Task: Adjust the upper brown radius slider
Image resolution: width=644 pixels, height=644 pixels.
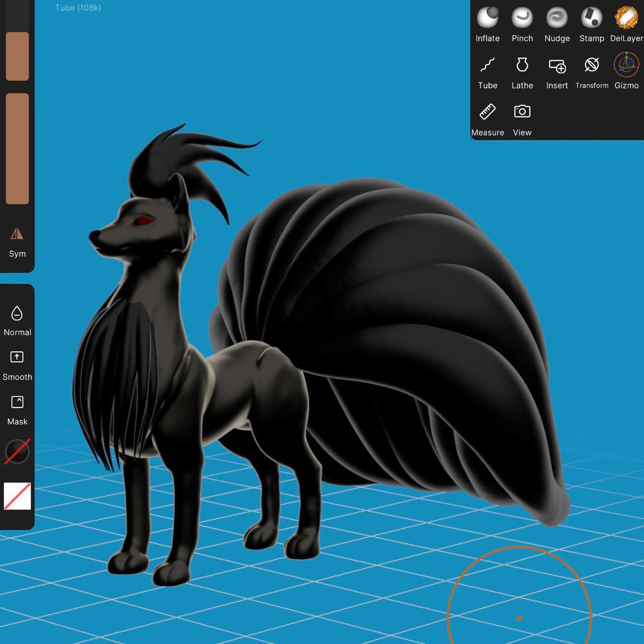Action: [17, 56]
